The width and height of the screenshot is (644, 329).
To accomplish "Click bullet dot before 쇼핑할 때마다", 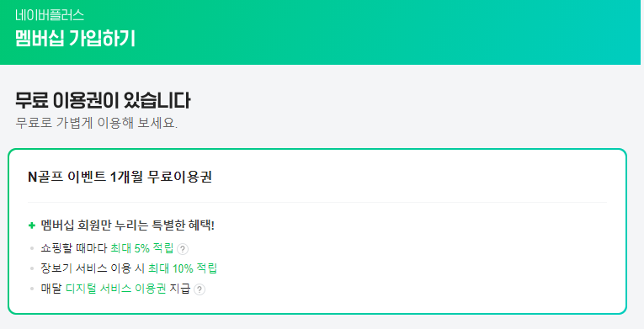I will (32, 248).
